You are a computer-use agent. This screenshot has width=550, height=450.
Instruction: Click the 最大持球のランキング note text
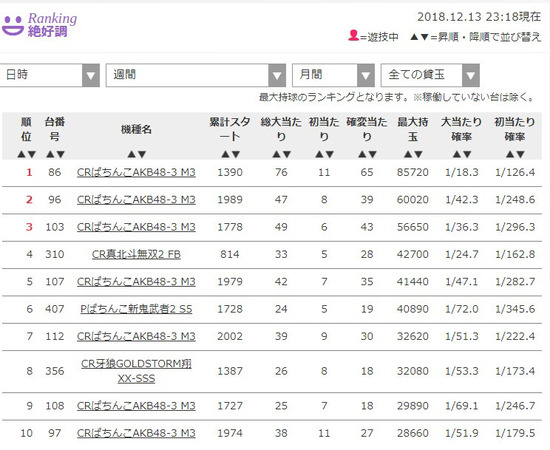click(396, 97)
